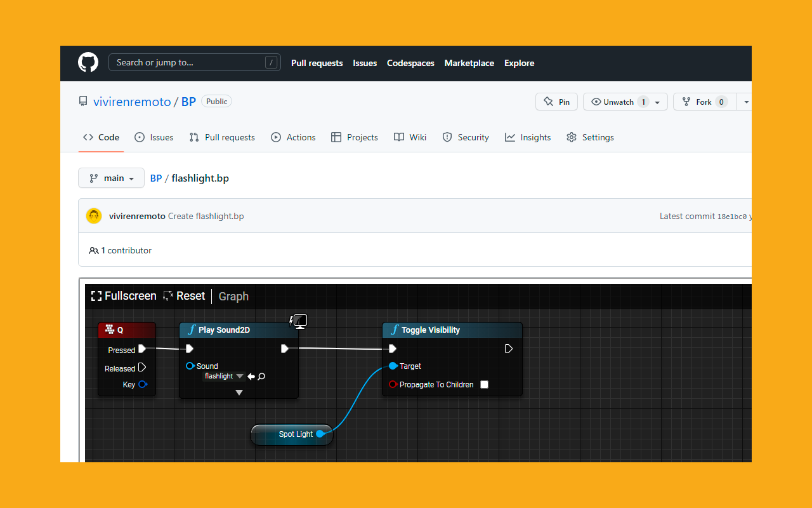View the 1 contributor list

[x=121, y=250]
